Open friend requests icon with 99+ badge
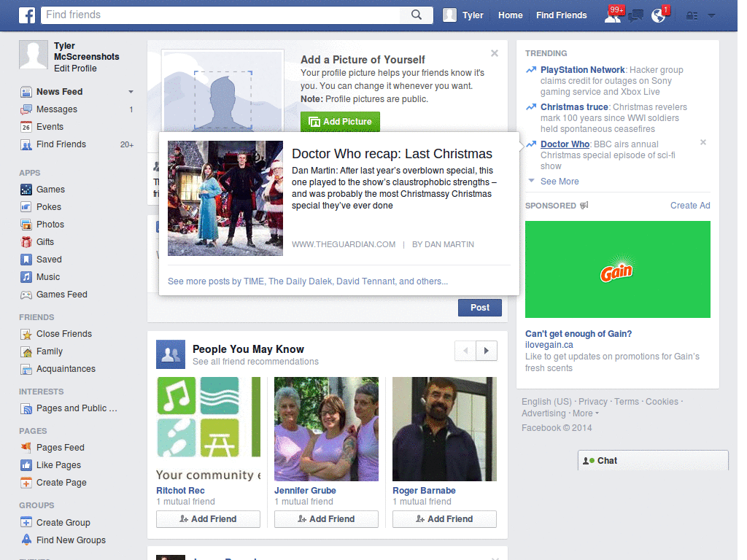 (x=613, y=15)
